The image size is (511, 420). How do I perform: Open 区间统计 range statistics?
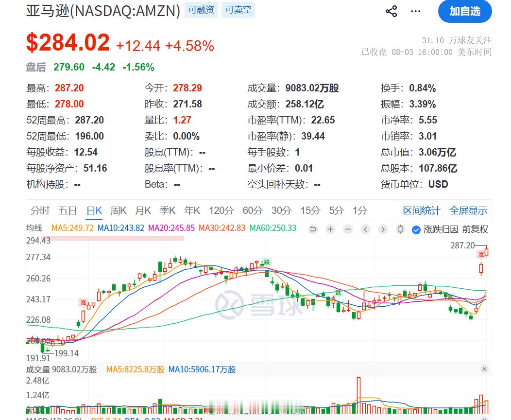(x=422, y=210)
